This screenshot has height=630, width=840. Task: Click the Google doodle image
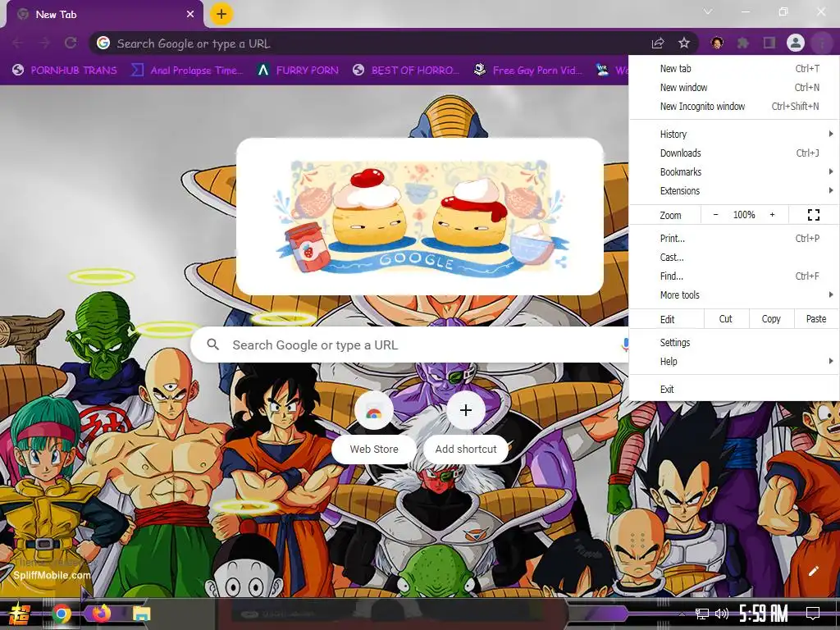coord(420,217)
